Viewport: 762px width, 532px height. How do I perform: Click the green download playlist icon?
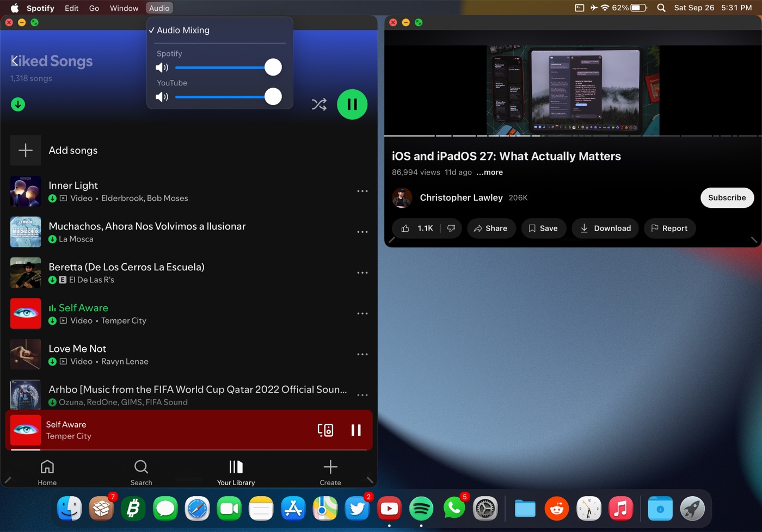pyautogui.click(x=18, y=104)
